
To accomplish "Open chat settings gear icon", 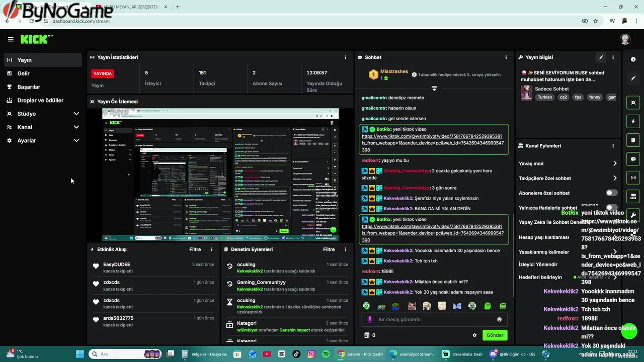I will (x=474, y=335).
